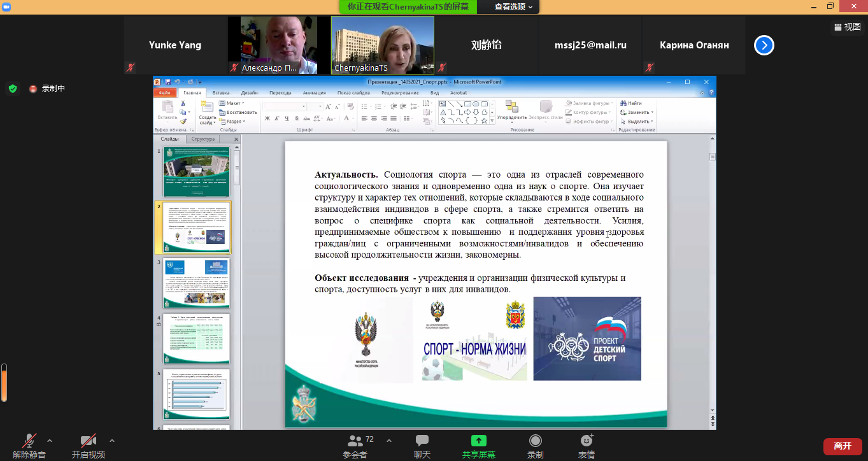The height and width of the screenshot is (461, 868).
Task: Open the Раздел section dropdown
Action: (233, 121)
